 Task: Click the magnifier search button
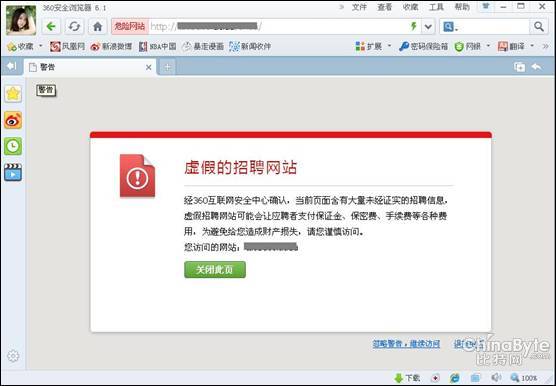click(539, 27)
